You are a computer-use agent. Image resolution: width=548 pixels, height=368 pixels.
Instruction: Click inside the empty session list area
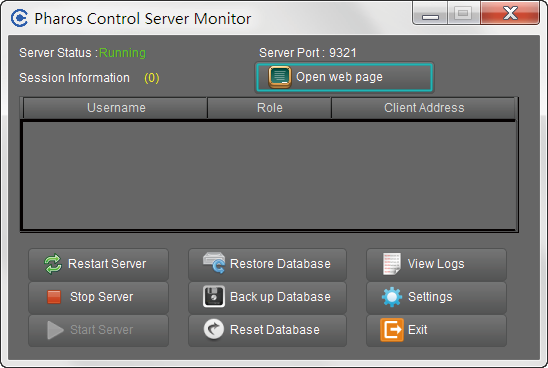coord(269,175)
